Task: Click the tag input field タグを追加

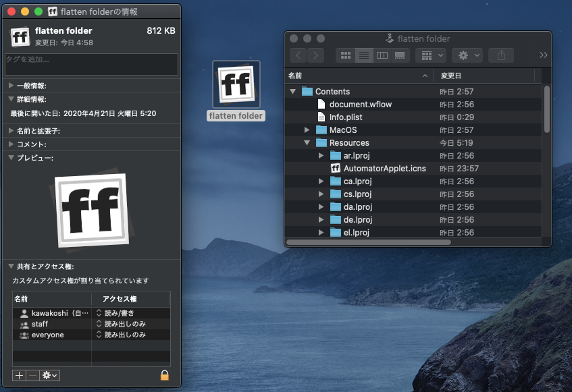Action: tap(92, 65)
